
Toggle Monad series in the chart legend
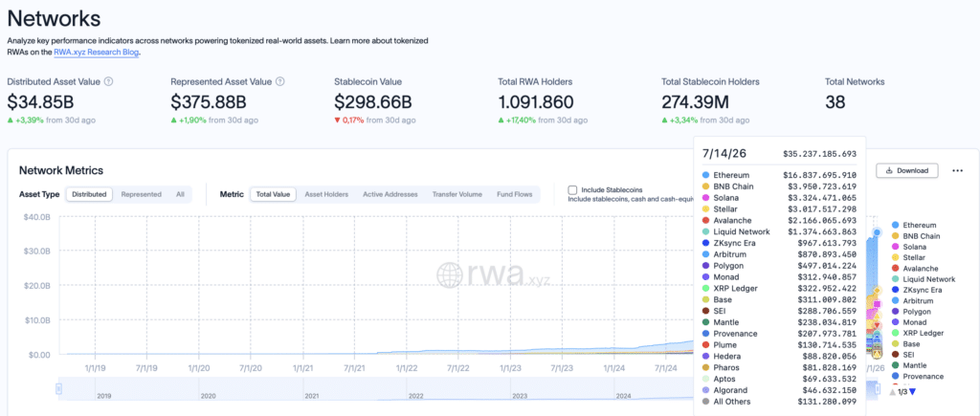tap(909, 322)
